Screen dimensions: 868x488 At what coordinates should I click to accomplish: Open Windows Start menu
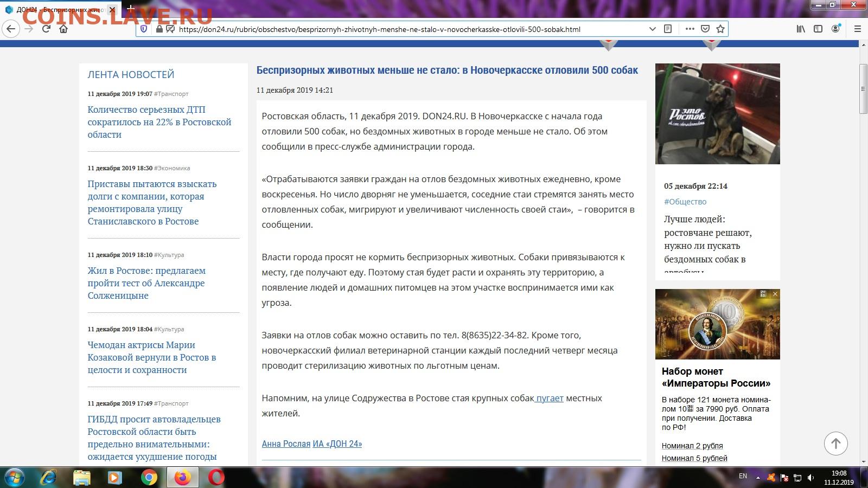coord(15,477)
